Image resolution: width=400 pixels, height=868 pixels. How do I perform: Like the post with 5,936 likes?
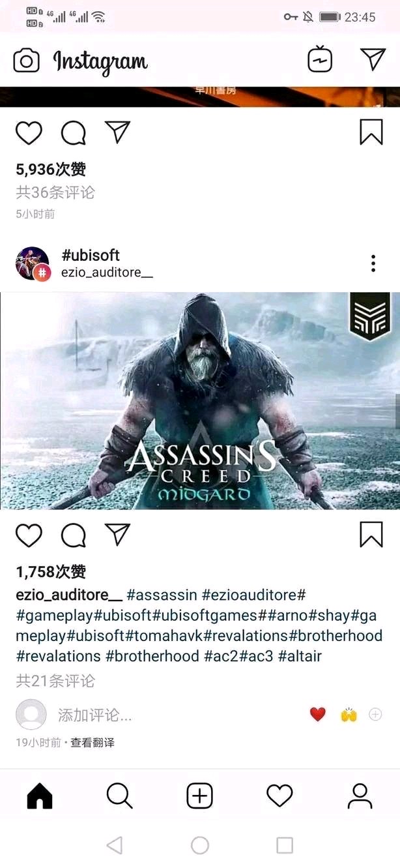click(x=29, y=133)
